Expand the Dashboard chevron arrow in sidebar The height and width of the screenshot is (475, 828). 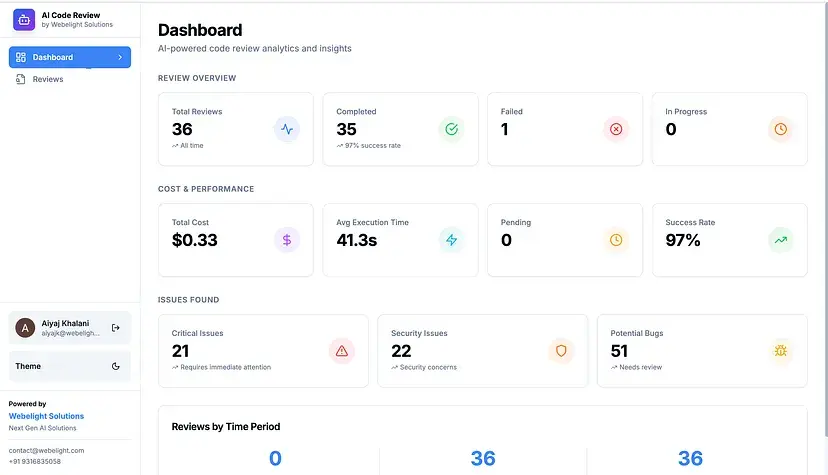pyautogui.click(x=120, y=57)
